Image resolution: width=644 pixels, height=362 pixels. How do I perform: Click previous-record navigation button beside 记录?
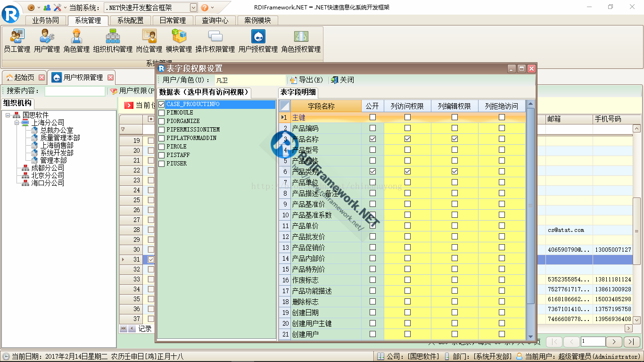point(132,329)
